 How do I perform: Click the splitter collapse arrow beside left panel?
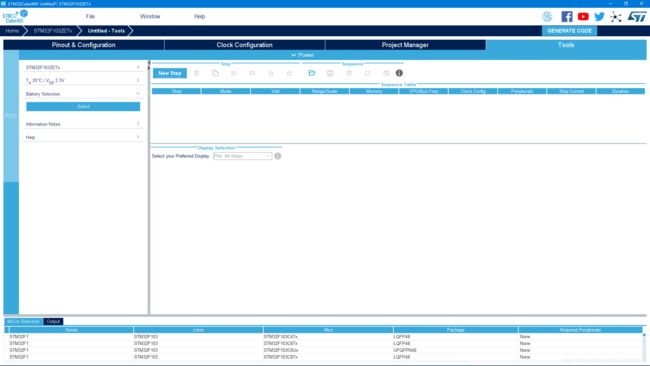click(x=149, y=63)
